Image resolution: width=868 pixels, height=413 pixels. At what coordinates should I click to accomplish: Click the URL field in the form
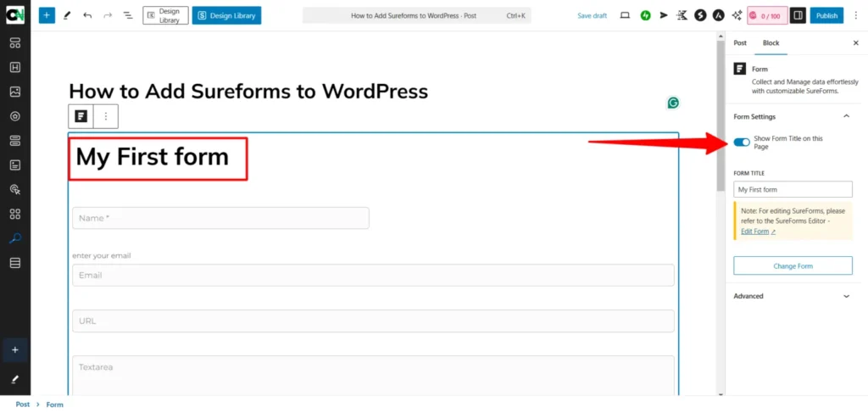(x=373, y=321)
